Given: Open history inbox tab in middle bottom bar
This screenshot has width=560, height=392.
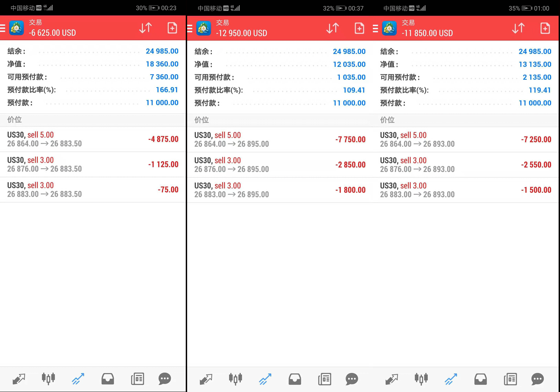Looking at the screenshot, I should point(295,379).
